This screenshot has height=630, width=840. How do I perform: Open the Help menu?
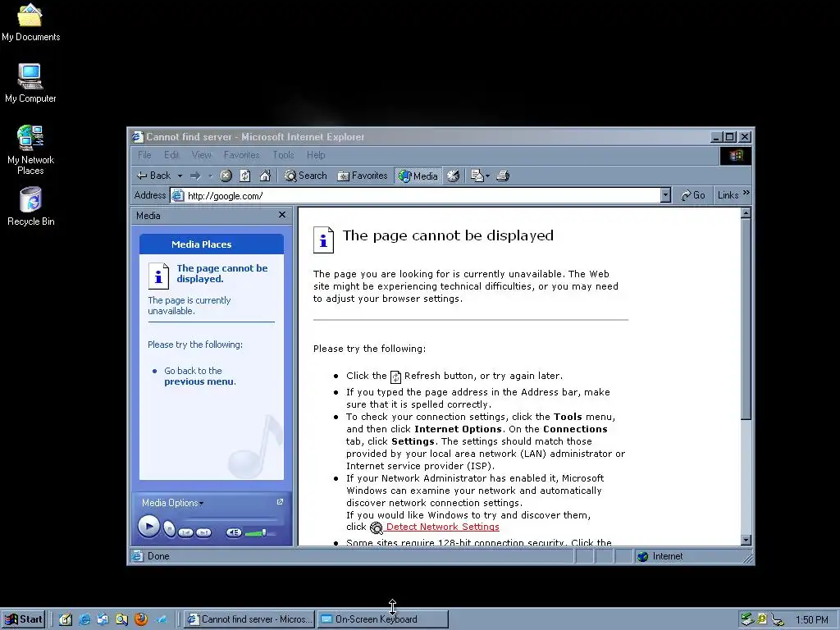click(x=316, y=155)
